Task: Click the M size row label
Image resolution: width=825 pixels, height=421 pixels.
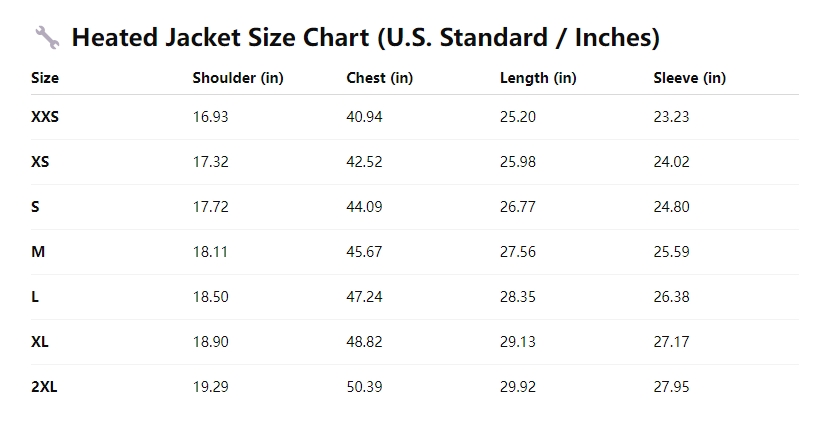Action: [x=38, y=252]
